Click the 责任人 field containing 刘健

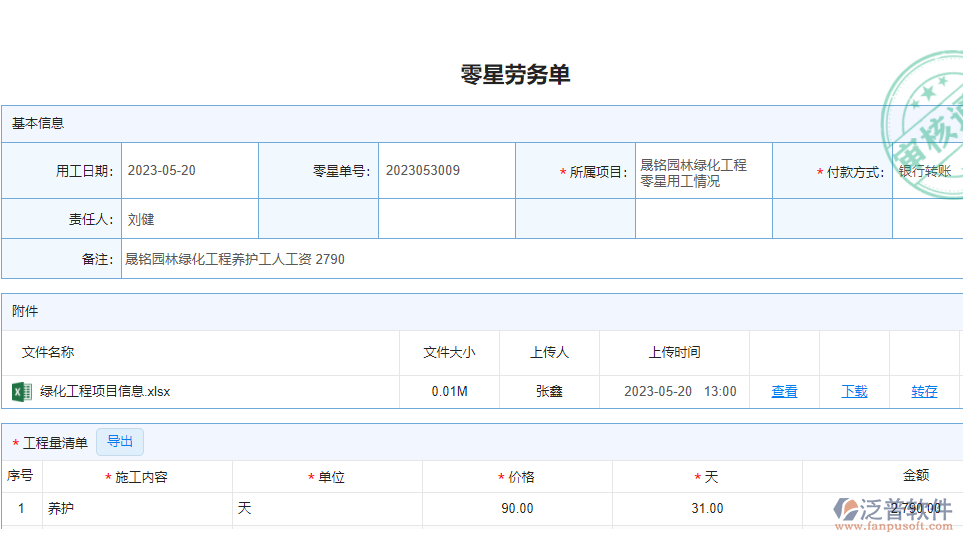(189, 219)
